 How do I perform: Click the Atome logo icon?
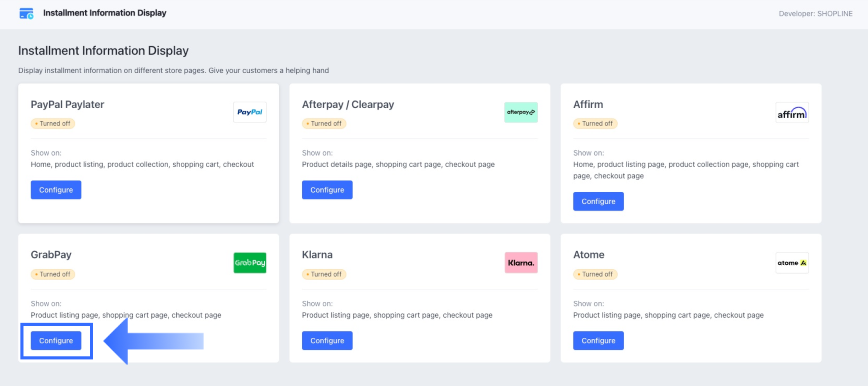pos(792,263)
